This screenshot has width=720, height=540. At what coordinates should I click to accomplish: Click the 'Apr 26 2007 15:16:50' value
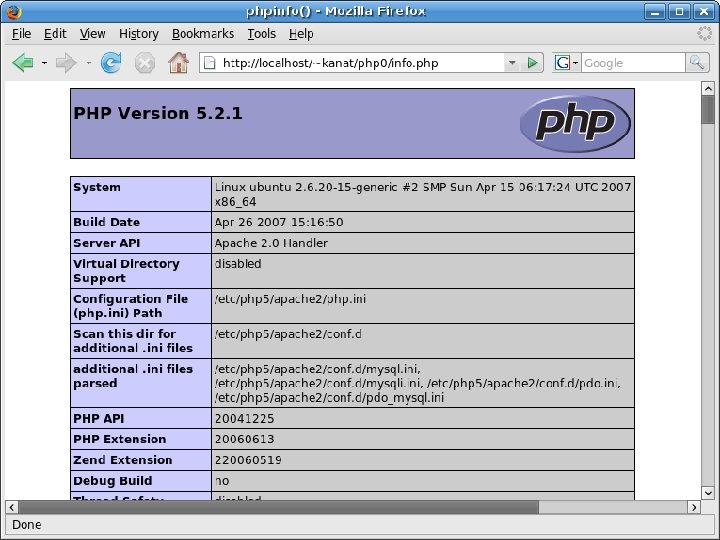(279, 222)
